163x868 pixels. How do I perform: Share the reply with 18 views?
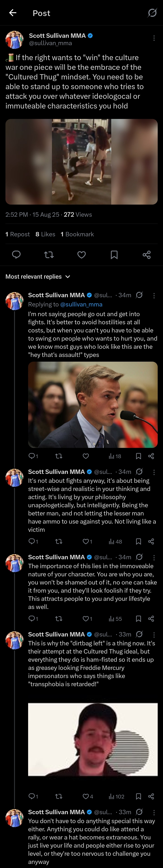(151, 456)
